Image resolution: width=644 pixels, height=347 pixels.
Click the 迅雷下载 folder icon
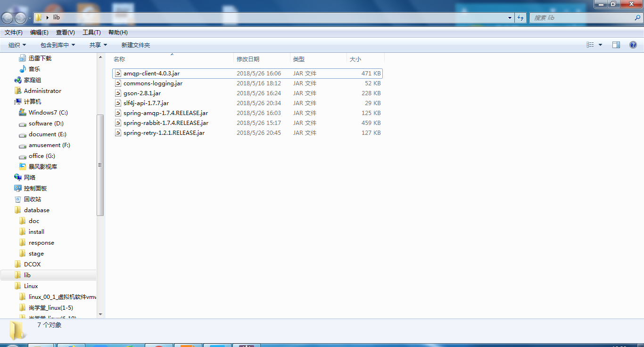pos(22,58)
